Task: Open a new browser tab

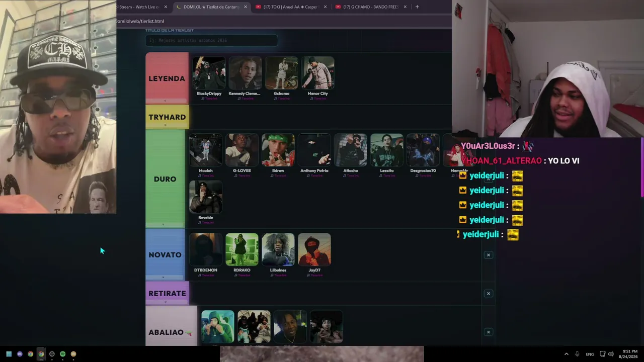Action: click(417, 7)
